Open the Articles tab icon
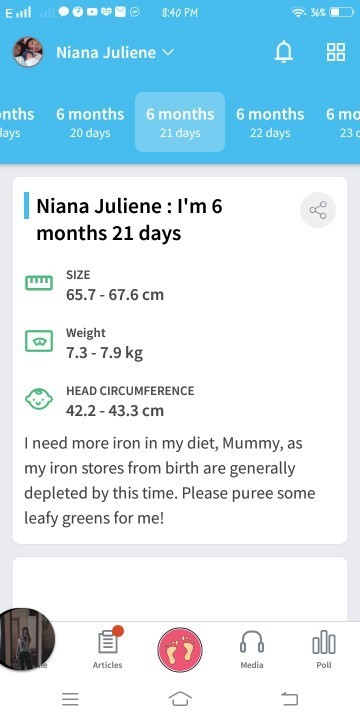The image size is (360, 720). (108, 641)
